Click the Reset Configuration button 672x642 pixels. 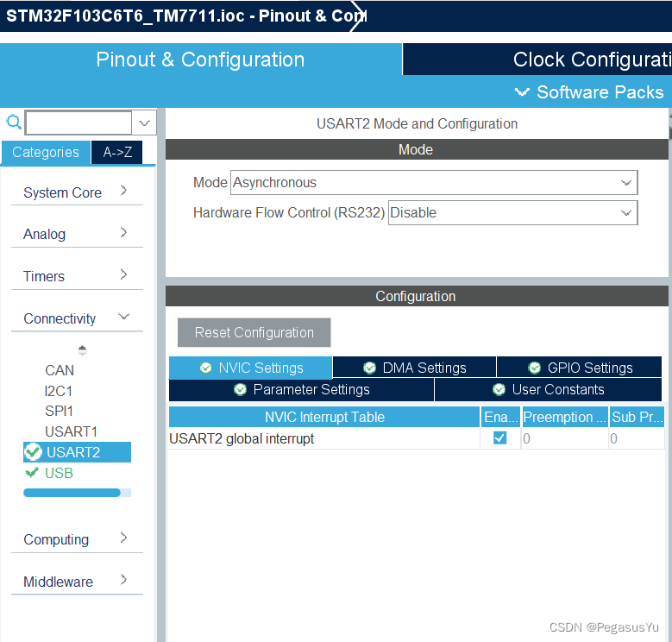(254, 332)
